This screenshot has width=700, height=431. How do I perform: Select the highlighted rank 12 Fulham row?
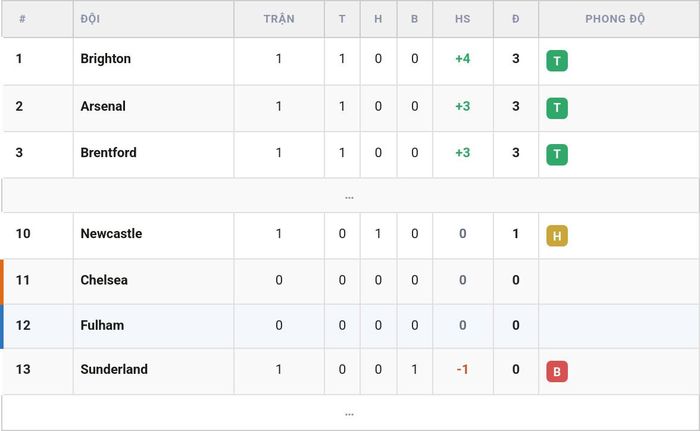point(350,326)
